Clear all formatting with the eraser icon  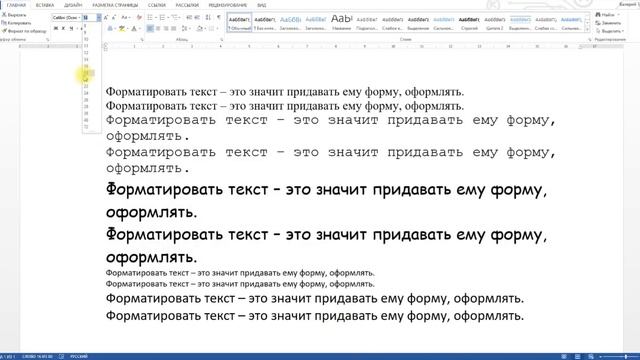click(139, 18)
